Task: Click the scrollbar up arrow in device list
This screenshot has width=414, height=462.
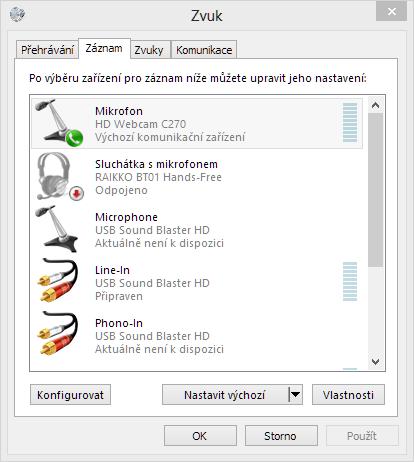Action: pyautogui.click(x=376, y=105)
